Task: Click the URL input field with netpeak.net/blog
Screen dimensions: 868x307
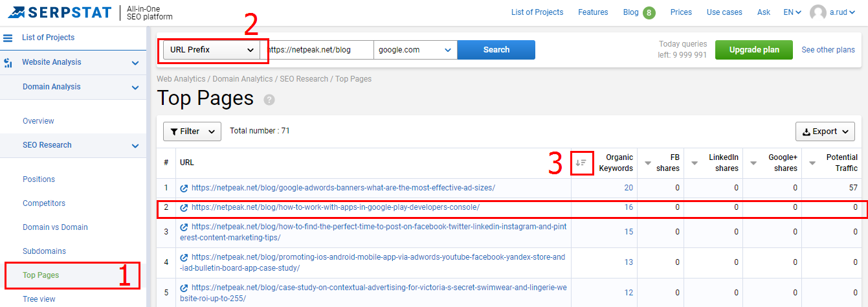Action: click(x=317, y=50)
